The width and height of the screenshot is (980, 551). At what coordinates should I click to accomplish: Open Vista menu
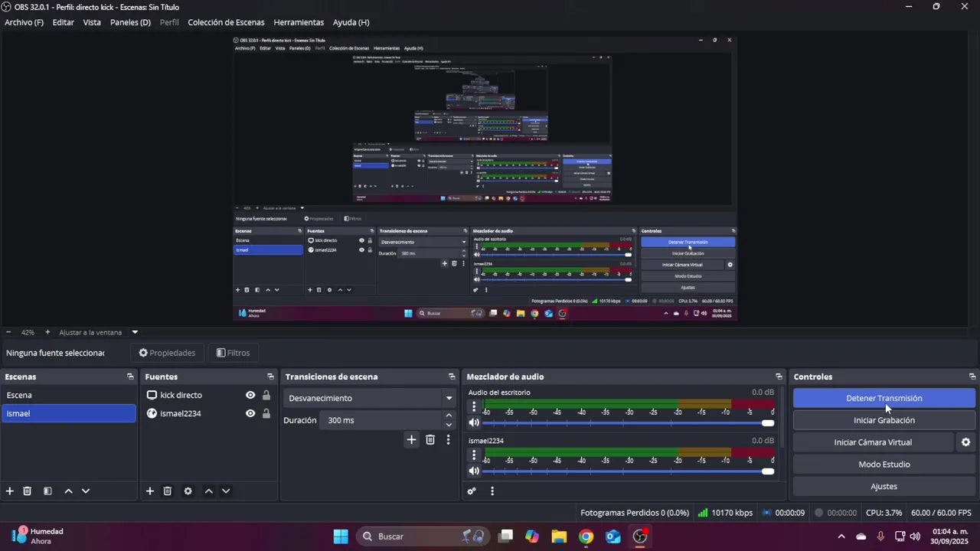pyautogui.click(x=92, y=22)
